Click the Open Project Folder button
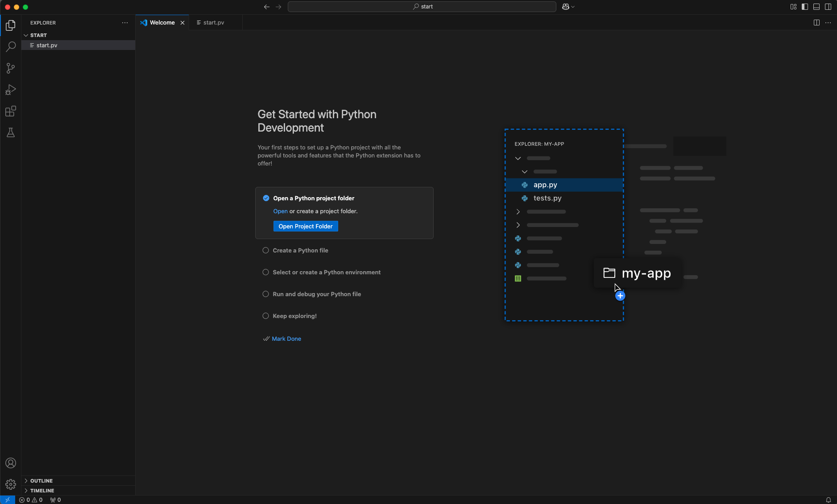The width and height of the screenshot is (837, 504). [306, 227]
